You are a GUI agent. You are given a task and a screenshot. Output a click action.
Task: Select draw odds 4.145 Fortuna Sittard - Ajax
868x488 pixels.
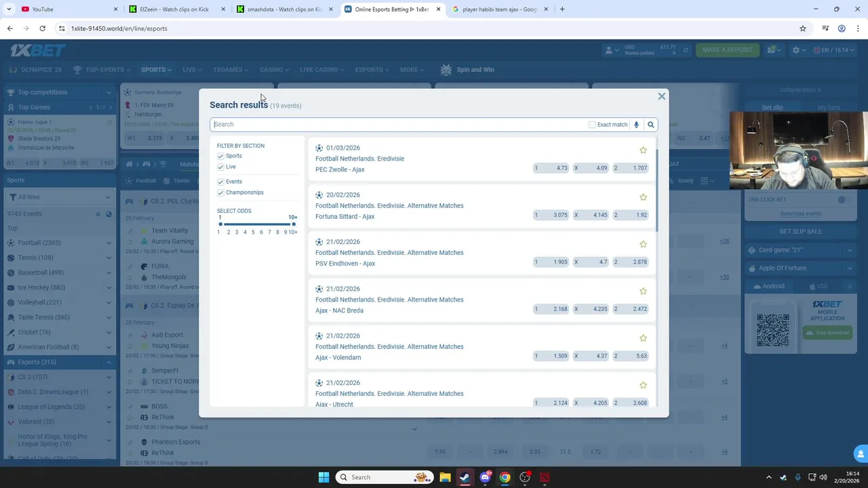[x=591, y=215]
